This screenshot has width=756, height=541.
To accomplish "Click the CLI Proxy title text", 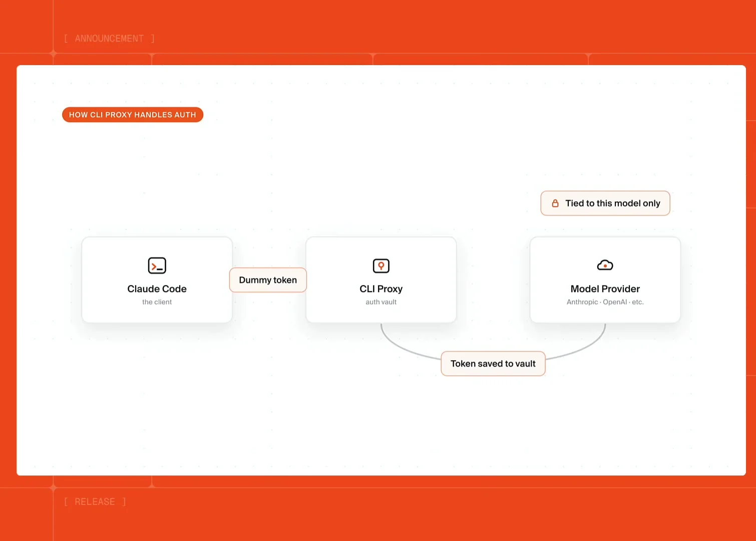I will pos(381,289).
